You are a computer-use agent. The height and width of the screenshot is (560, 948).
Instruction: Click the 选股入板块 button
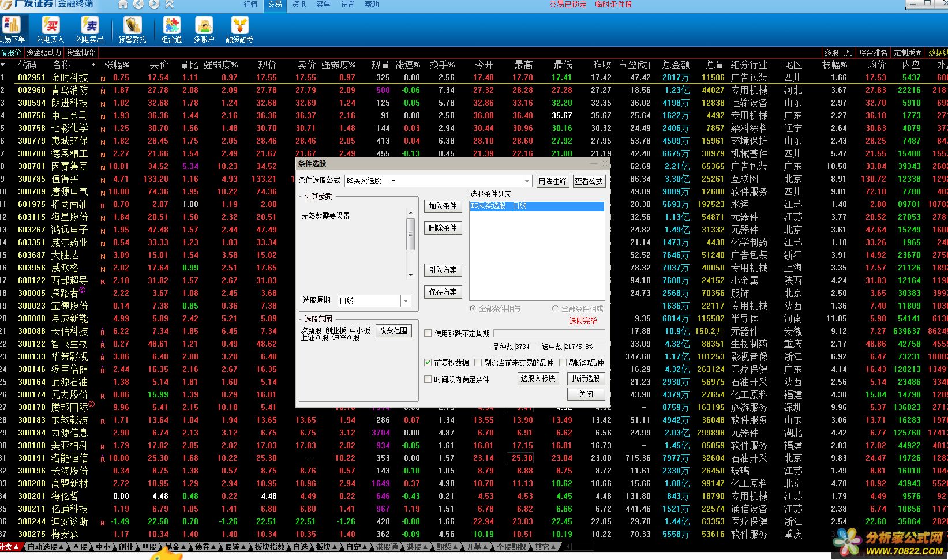538,378
